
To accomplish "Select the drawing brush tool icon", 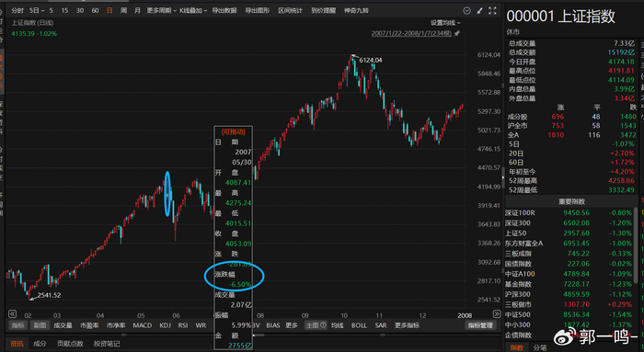I will pos(479,11).
